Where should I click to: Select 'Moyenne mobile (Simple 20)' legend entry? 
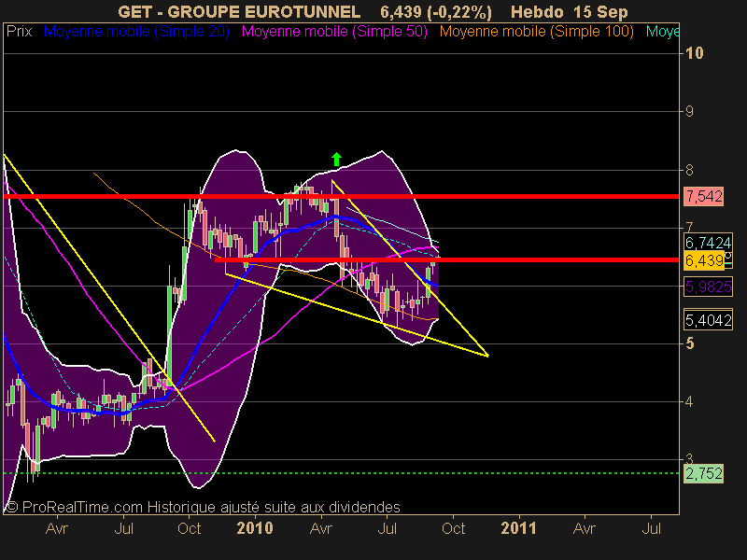tap(136, 32)
